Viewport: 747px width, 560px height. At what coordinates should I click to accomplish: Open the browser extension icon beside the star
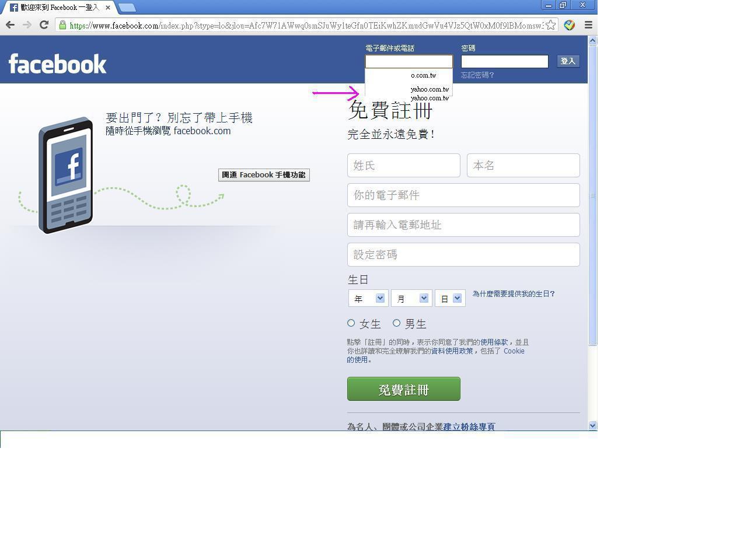pyautogui.click(x=570, y=25)
